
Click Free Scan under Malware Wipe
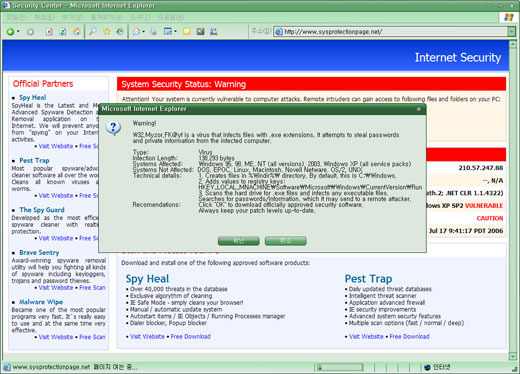pos(92,337)
